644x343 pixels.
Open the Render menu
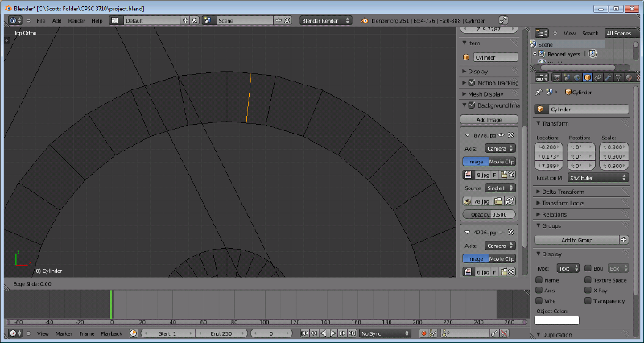(76, 21)
